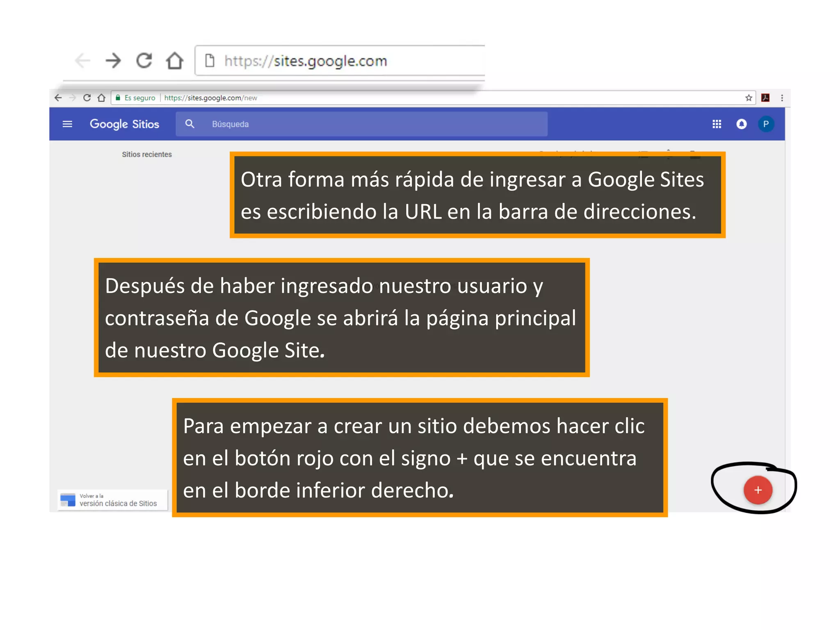
Task: Open the Google Sitios hamburger menu
Action: pyautogui.click(x=67, y=124)
